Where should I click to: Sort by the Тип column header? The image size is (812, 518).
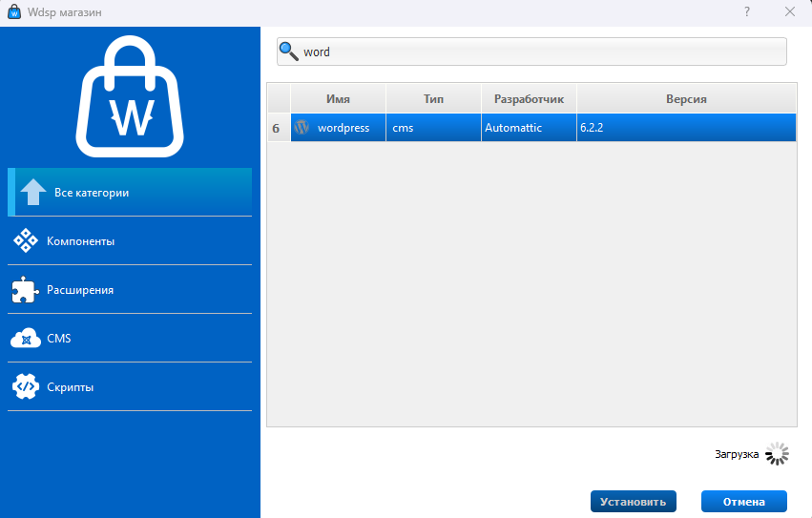(x=433, y=99)
